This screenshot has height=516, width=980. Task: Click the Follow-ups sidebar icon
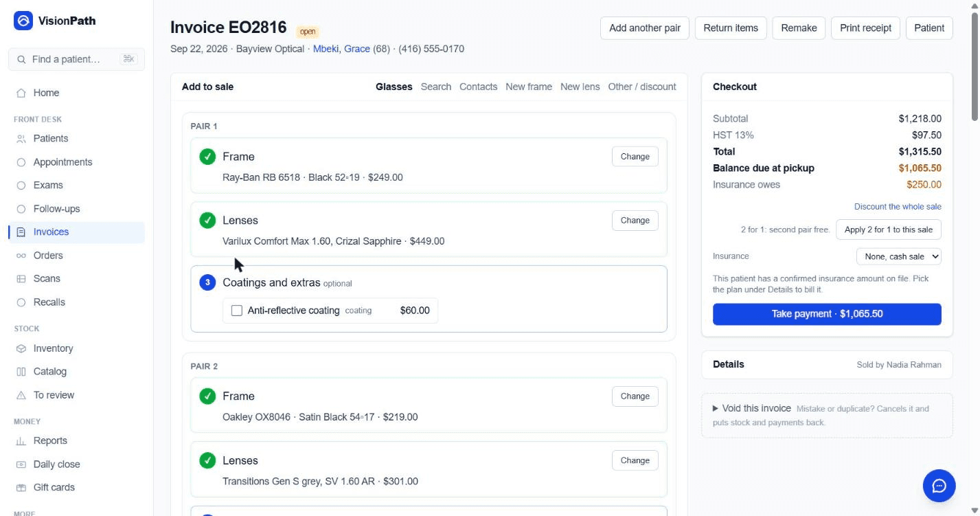[x=21, y=209]
